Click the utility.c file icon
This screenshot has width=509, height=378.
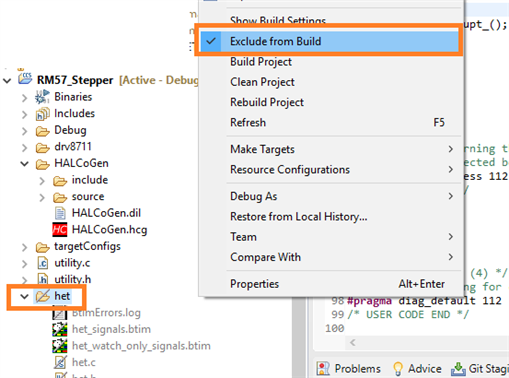coord(43,263)
